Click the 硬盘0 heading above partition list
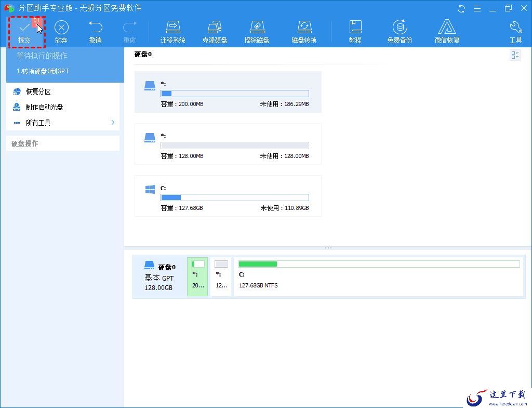 click(143, 54)
